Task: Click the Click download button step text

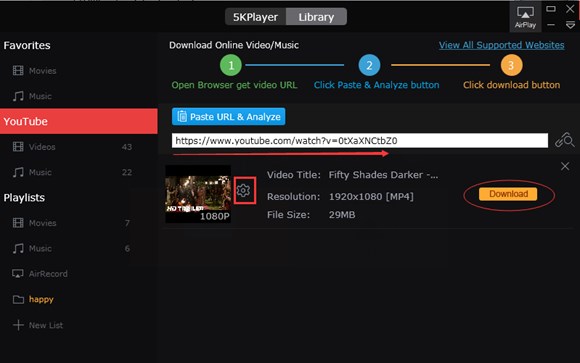Action: tap(512, 85)
